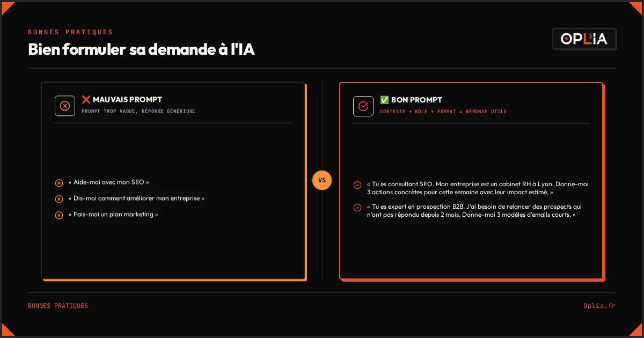Click the X bullet beside « Dis-moi comment améliorer »

[59, 199]
